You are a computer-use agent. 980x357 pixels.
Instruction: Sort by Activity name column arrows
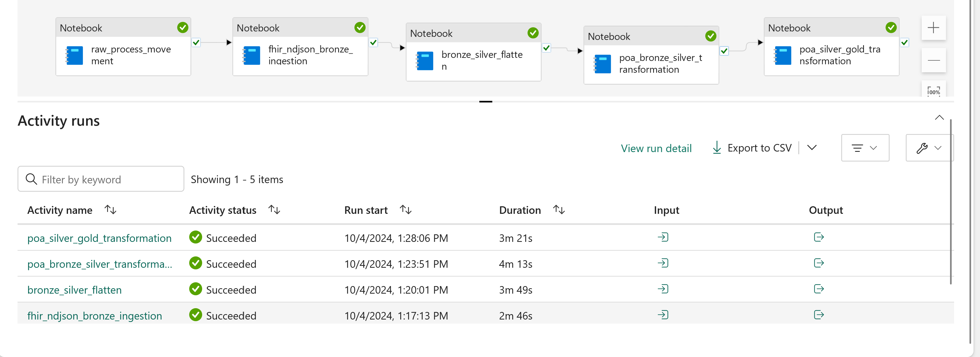(110, 210)
